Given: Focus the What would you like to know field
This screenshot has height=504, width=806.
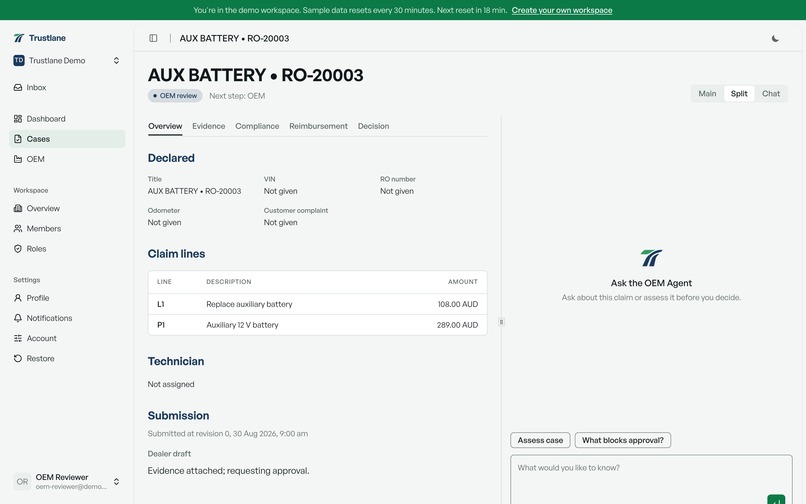Looking at the screenshot, I should [x=651, y=478].
